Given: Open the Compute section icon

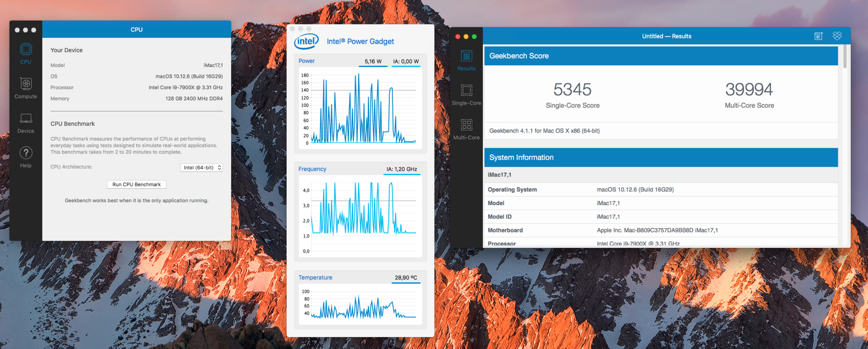Looking at the screenshot, I should [26, 84].
